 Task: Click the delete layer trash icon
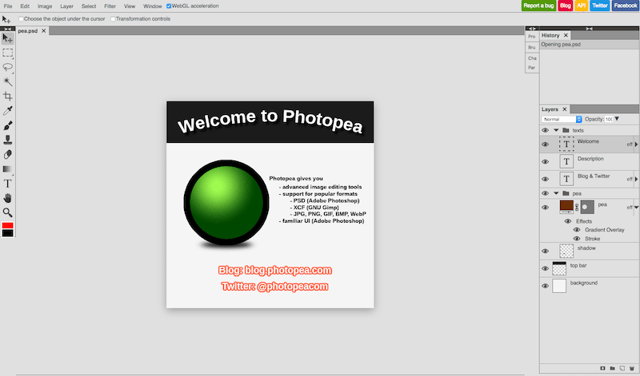[632, 368]
